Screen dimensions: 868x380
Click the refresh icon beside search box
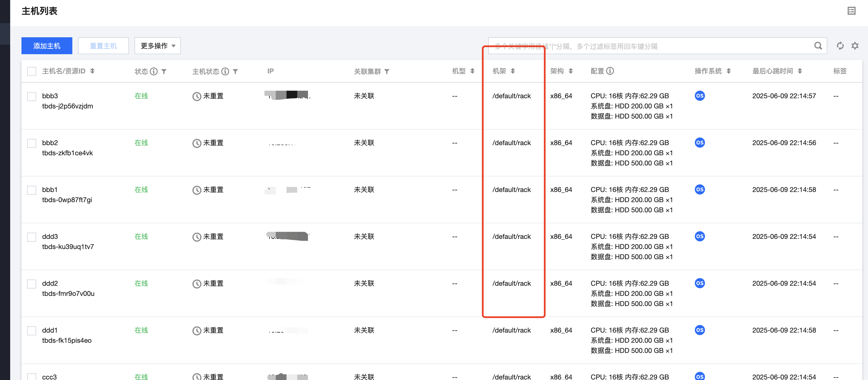click(840, 46)
